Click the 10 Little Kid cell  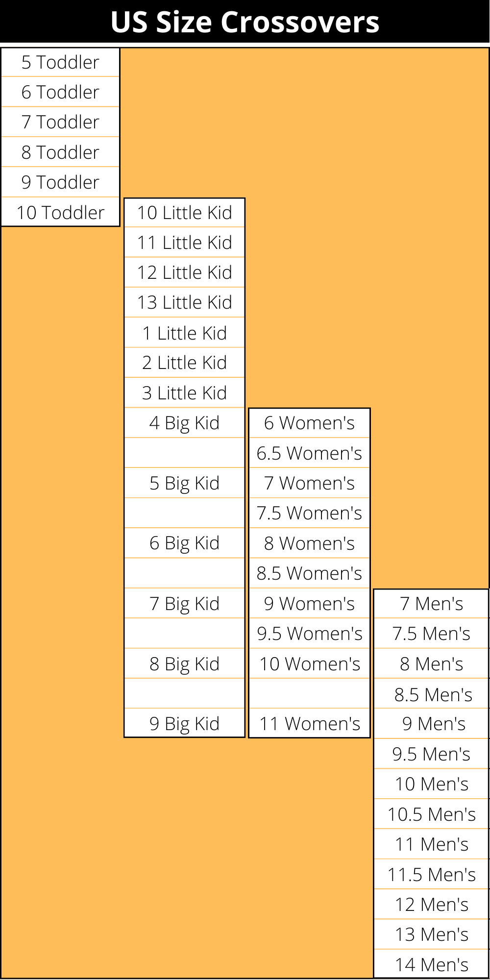tap(184, 213)
